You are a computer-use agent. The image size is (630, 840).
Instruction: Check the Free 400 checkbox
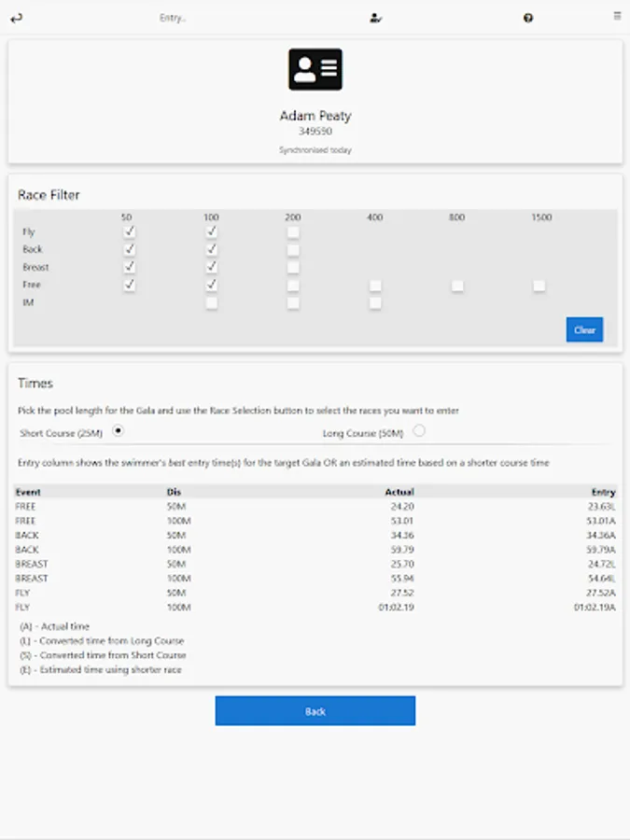click(x=375, y=285)
